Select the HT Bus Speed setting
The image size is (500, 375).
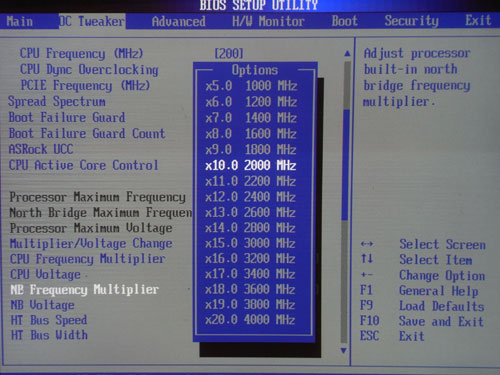click(x=49, y=320)
